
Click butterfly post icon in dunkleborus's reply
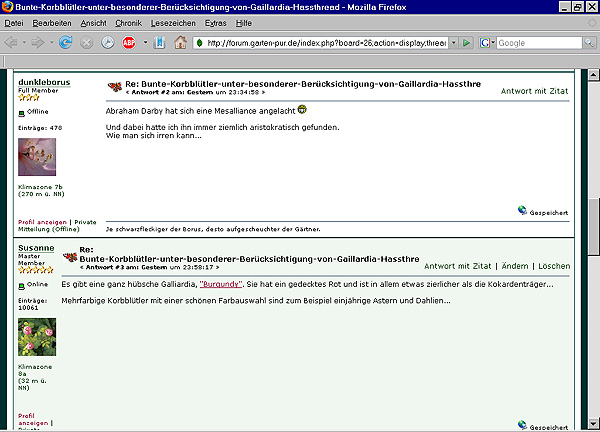(113, 87)
